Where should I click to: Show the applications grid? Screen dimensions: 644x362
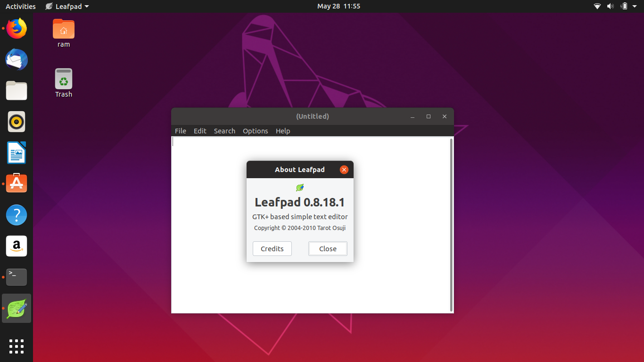tap(17, 346)
